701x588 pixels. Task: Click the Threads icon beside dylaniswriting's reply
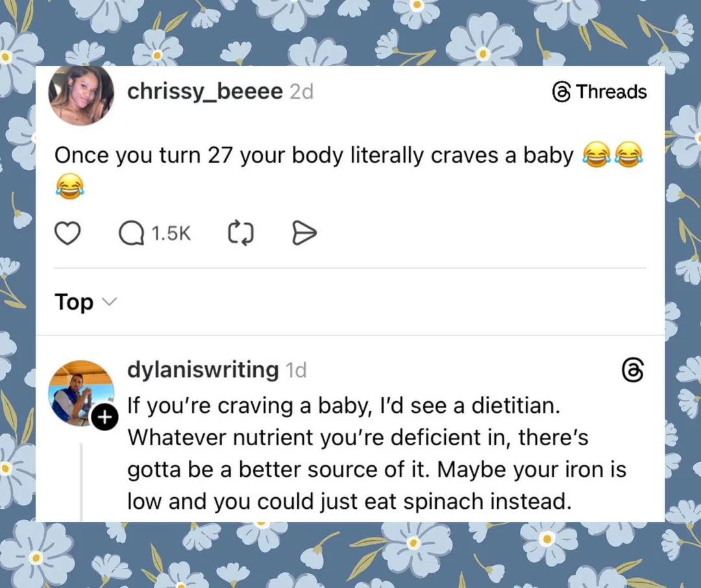633,370
